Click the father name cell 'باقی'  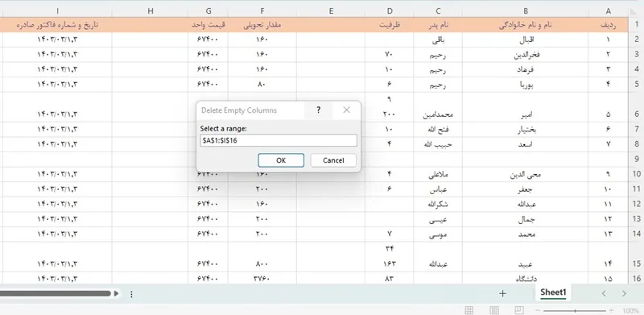click(438, 40)
